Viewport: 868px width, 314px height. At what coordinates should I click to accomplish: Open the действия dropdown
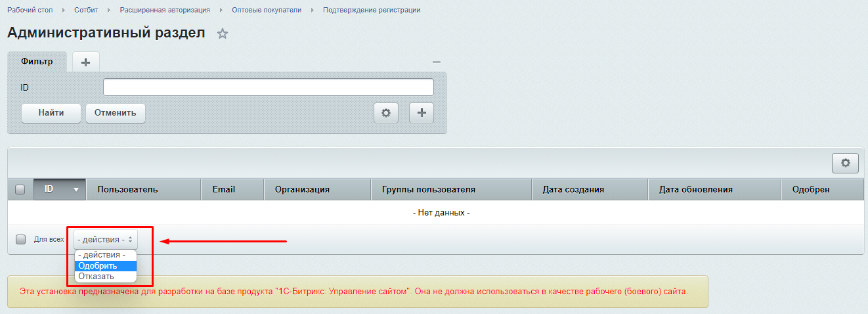tap(106, 240)
